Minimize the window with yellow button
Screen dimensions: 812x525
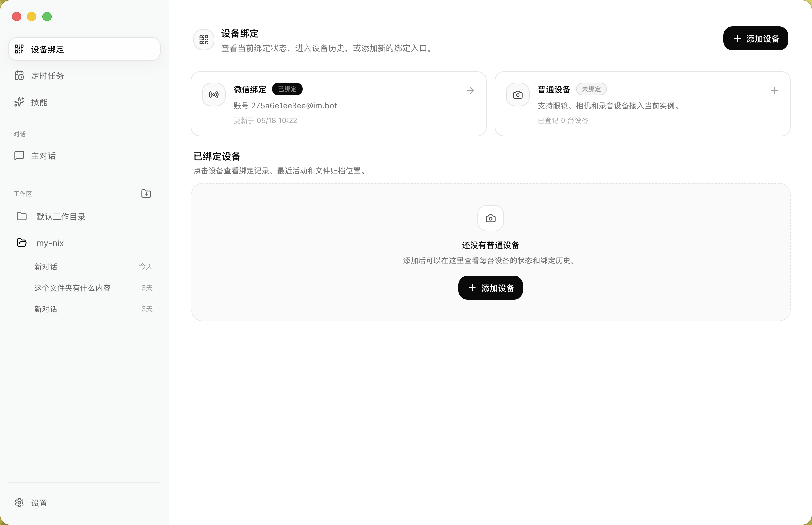[32, 16]
